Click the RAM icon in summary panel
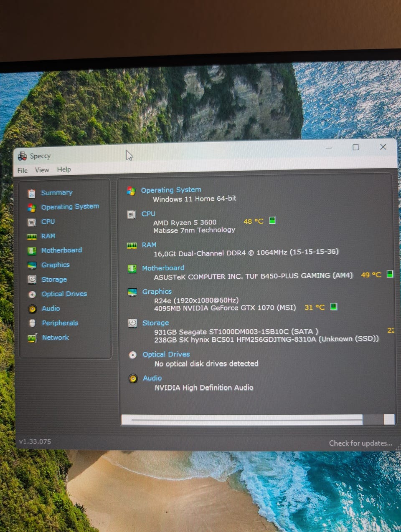 (132, 246)
